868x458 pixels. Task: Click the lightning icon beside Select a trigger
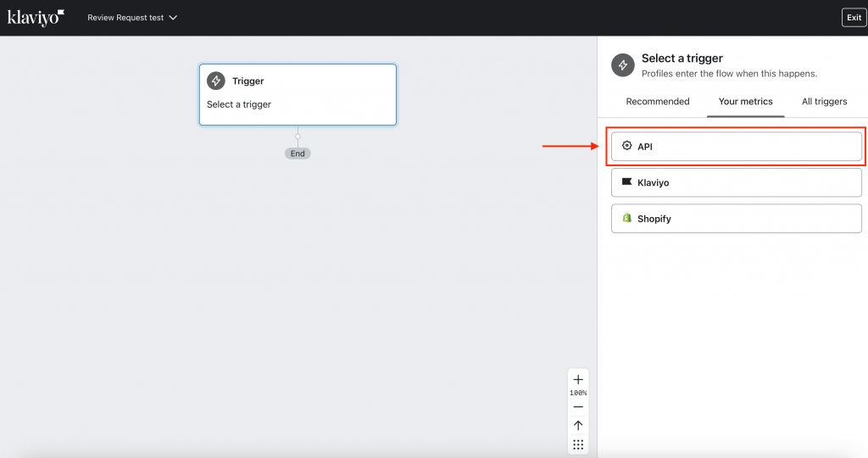tap(623, 65)
